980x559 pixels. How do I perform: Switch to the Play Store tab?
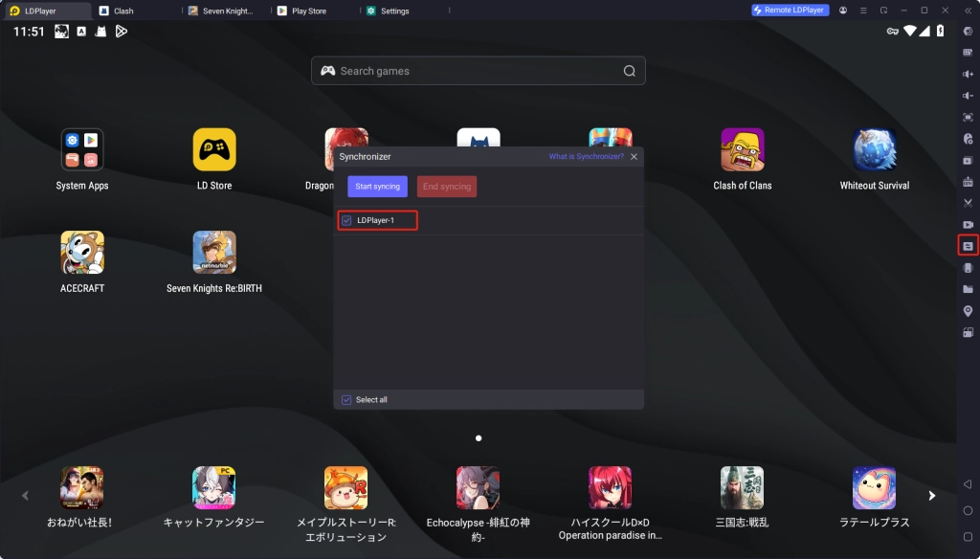(x=308, y=11)
